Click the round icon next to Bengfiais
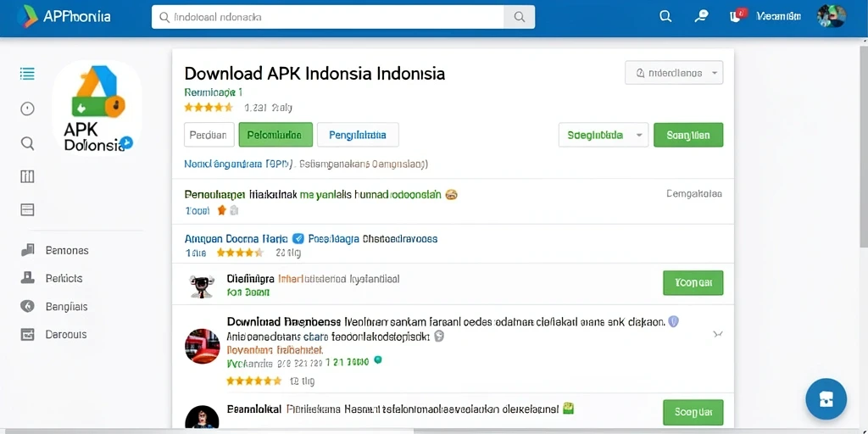868x434 pixels. [x=27, y=306]
